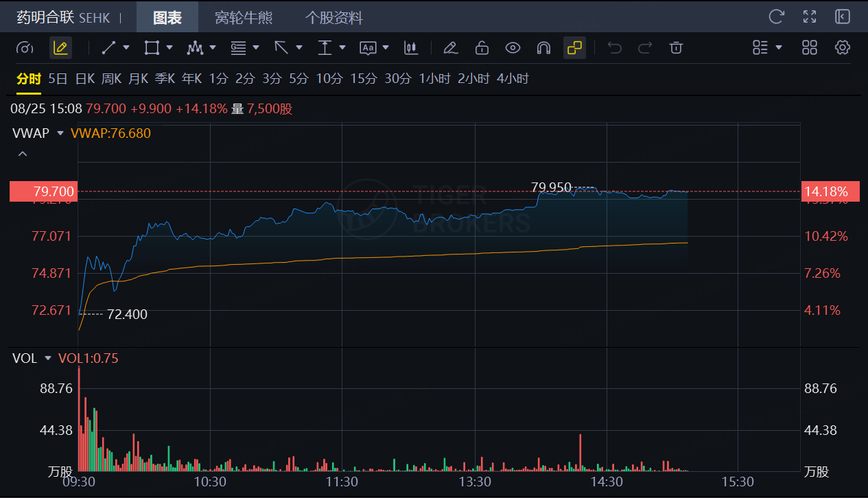Open the grid multi-chart layout icon
Image resolution: width=868 pixels, height=498 pixels.
point(810,47)
